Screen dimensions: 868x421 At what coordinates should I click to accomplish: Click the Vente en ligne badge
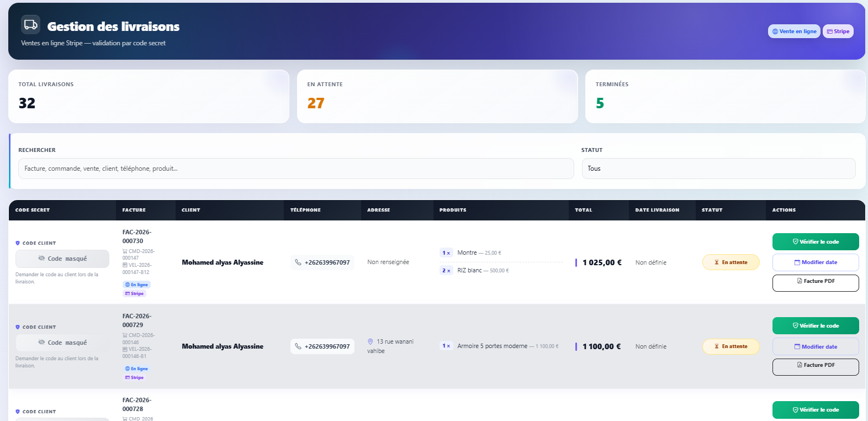pos(794,31)
